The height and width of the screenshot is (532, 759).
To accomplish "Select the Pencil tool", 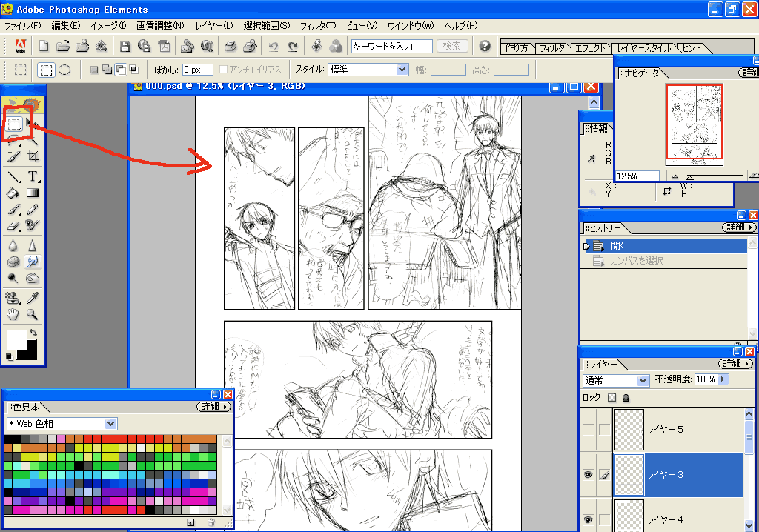I will (33, 209).
